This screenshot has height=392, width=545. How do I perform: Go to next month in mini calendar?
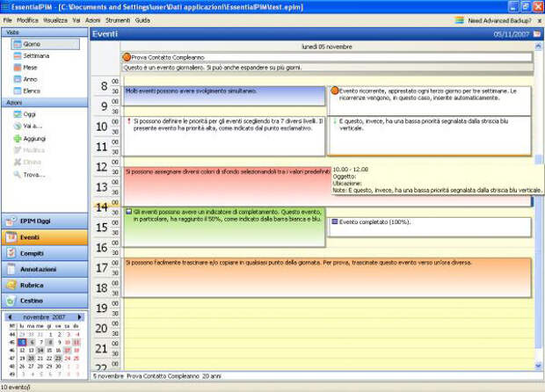[x=79, y=317]
